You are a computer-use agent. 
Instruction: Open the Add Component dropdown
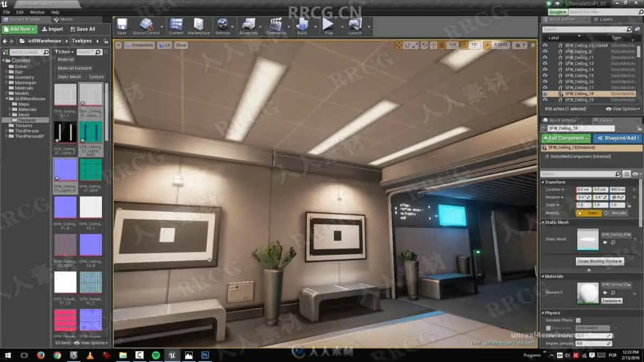[x=566, y=138]
